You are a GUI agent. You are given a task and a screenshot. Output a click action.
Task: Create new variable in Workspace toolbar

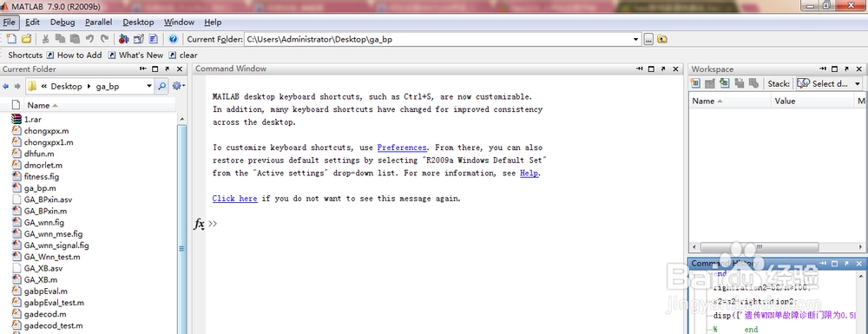pyautogui.click(x=695, y=83)
